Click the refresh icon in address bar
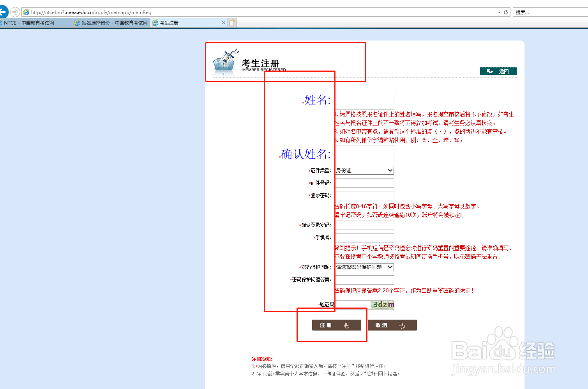 (x=506, y=12)
